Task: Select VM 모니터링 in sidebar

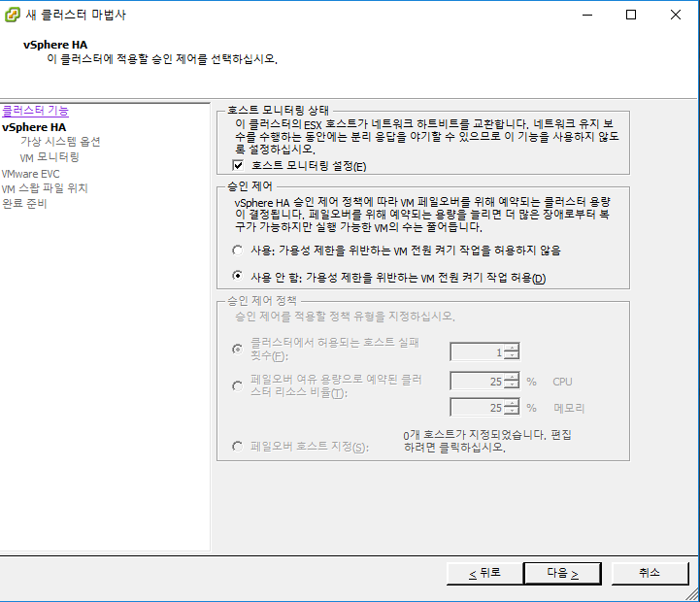Action: coord(50,157)
